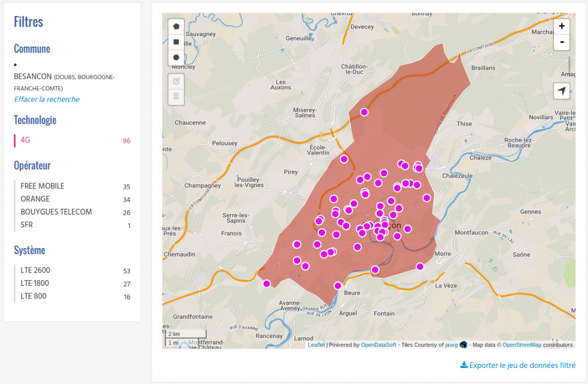588x384 pixels.
Task: Click the antenna marker near Beure
Action: 338,286
